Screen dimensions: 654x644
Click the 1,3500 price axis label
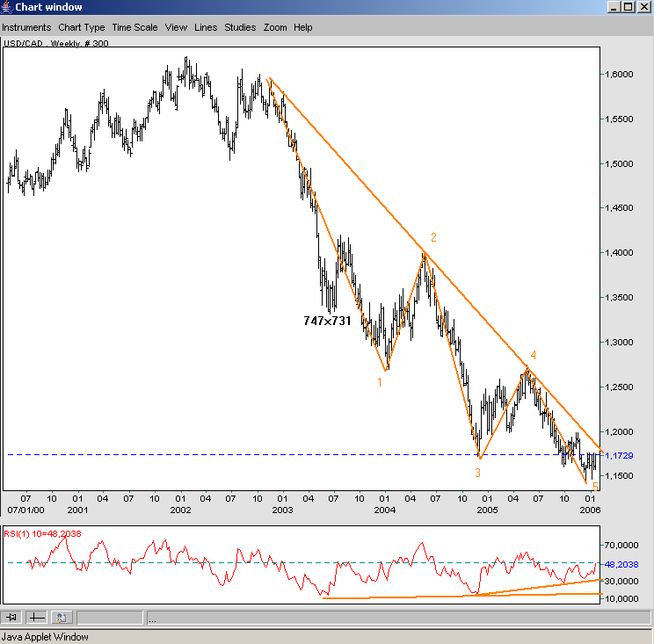click(619, 298)
